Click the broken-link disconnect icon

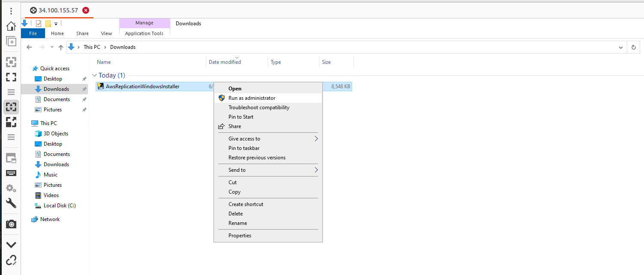coord(11,260)
